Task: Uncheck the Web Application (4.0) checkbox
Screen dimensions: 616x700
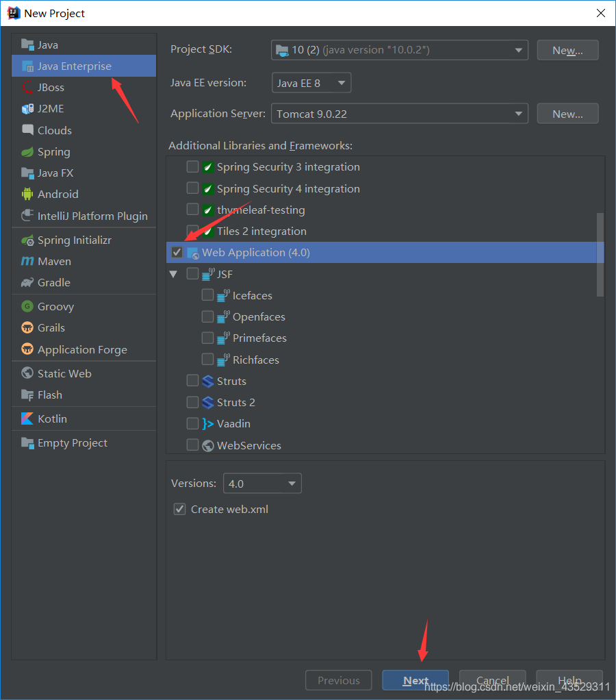Action: (x=177, y=252)
